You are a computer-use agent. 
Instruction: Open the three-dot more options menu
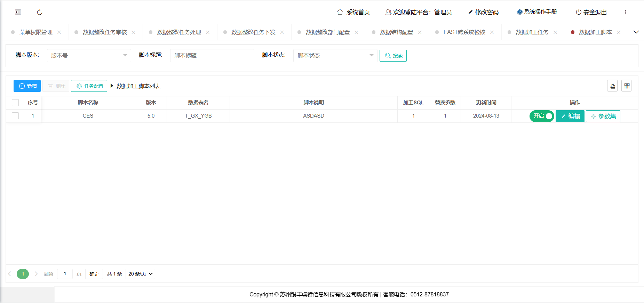pyautogui.click(x=625, y=12)
